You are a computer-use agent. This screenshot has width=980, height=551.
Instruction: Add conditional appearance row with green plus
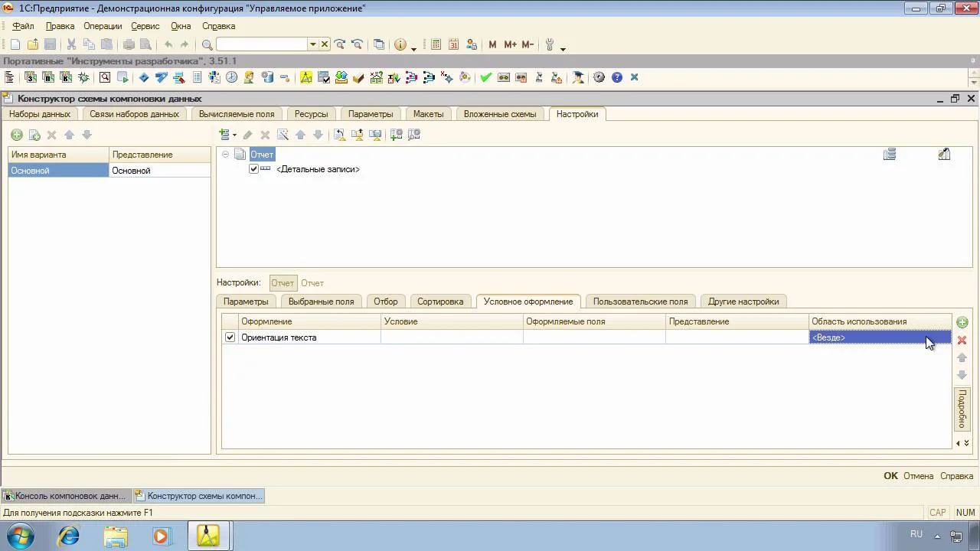962,322
